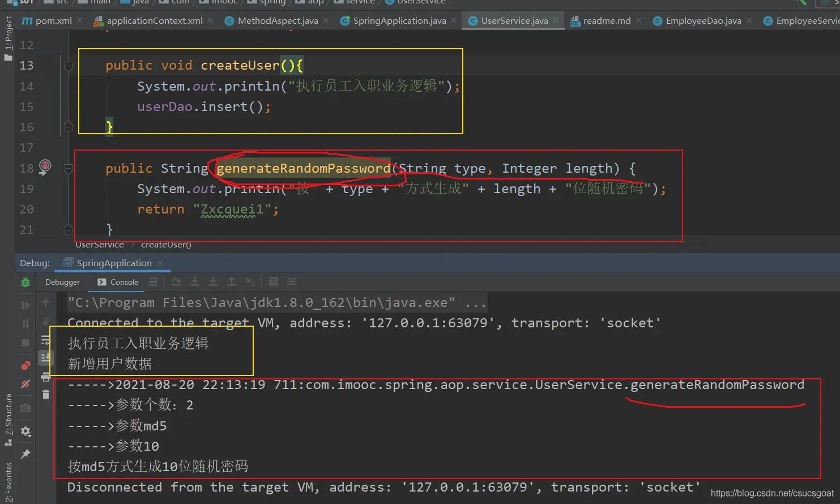Click Trace Current Stream Chain icon
The width and height of the screenshot is (840, 504).
[x=292, y=282]
